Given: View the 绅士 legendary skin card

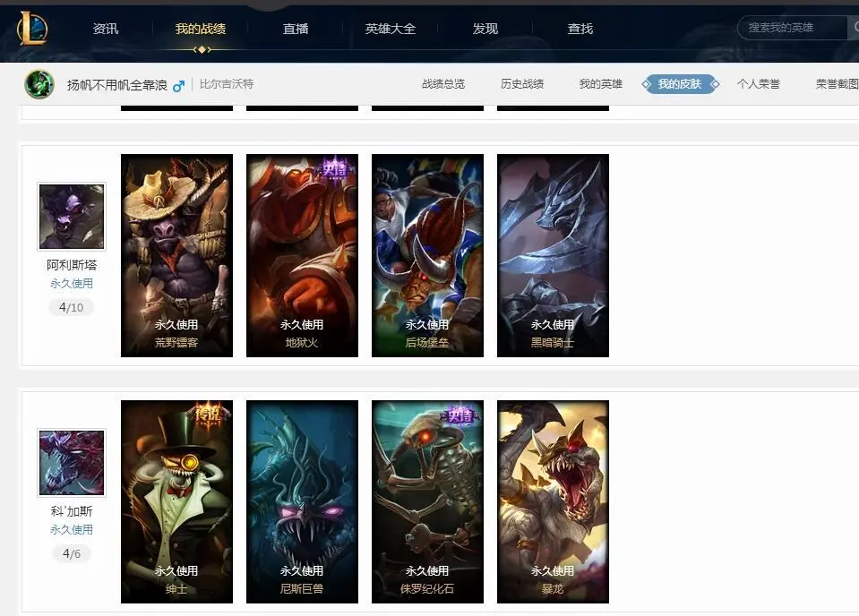Looking at the screenshot, I should (177, 501).
